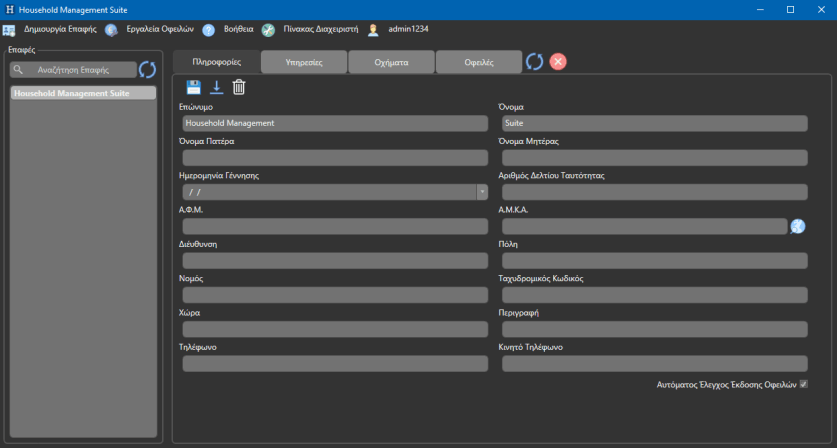Click the Πόλη input field
The image size is (837, 448).
coord(654,261)
